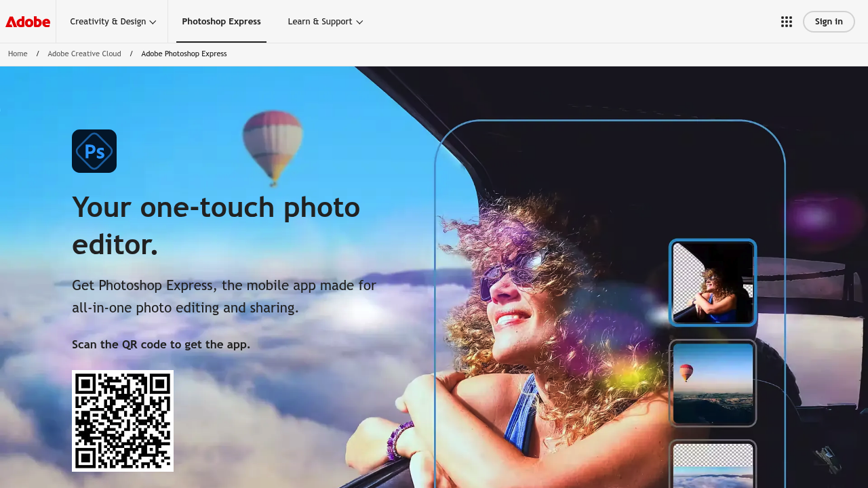Screen dimensions: 868x488
Task: Click the QR code image
Action: coord(123,421)
